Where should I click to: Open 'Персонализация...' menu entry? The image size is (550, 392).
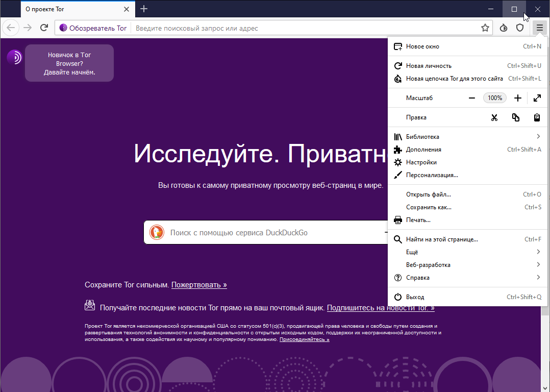(467, 175)
